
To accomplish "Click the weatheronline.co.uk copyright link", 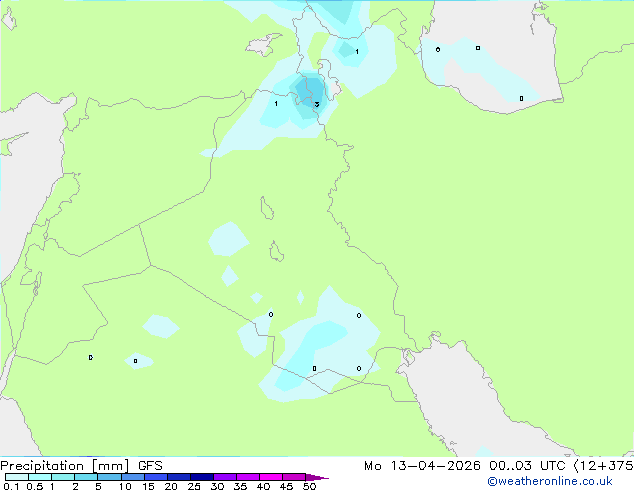I will click(x=550, y=481).
